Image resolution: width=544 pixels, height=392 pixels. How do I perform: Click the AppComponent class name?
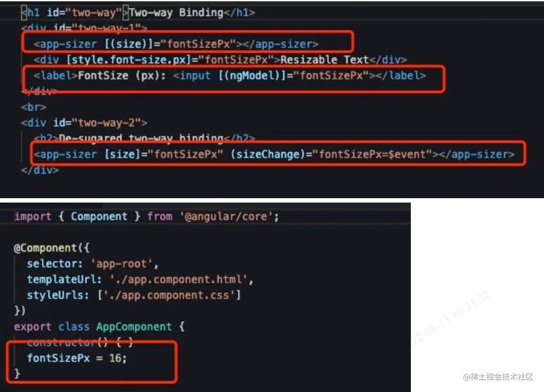pos(134,327)
